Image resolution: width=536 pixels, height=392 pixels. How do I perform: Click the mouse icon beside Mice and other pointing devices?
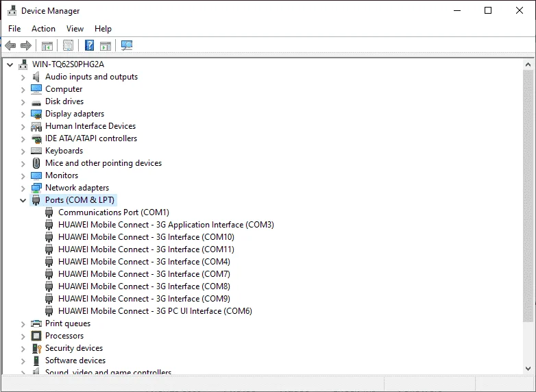(36, 163)
